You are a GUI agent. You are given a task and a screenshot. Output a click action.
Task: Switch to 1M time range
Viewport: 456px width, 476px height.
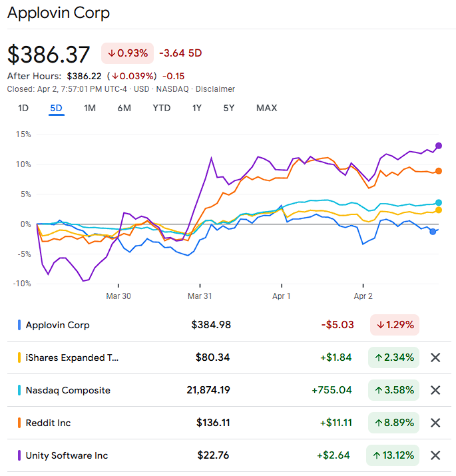(90, 108)
